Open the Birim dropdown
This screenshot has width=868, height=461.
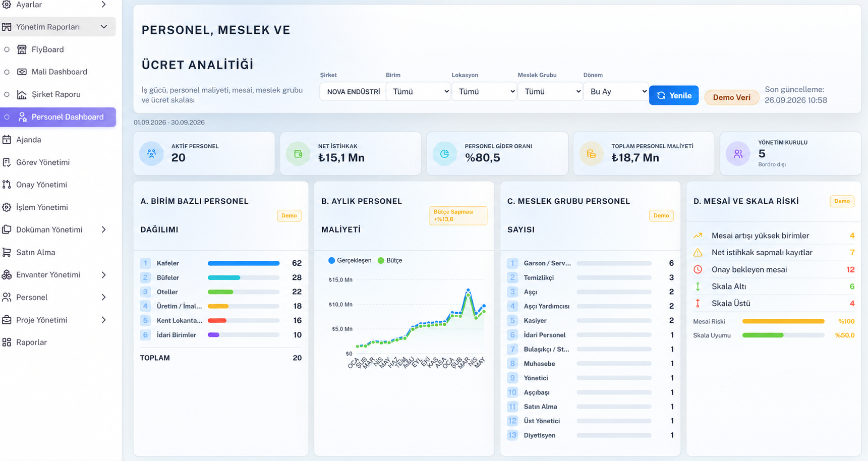pyautogui.click(x=418, y=91)
